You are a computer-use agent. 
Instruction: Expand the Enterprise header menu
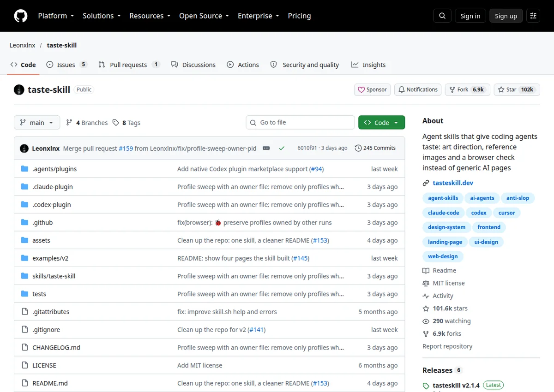point(259,16)
